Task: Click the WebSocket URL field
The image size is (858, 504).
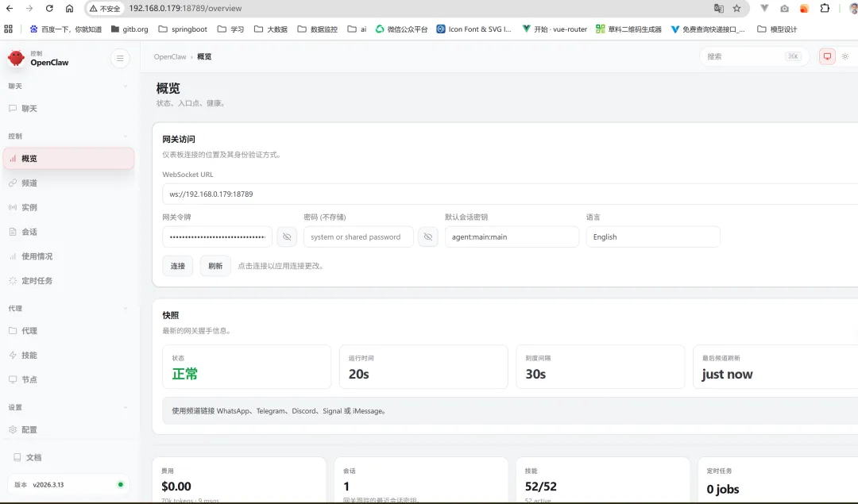Action: pyautogui.click(x=510, y=194)
